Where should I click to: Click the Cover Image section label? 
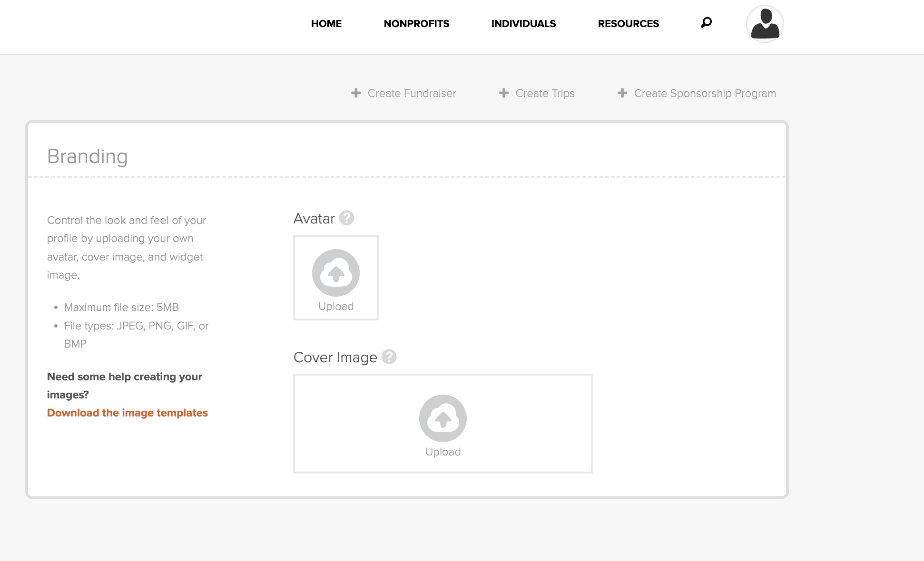click(335, 358)
